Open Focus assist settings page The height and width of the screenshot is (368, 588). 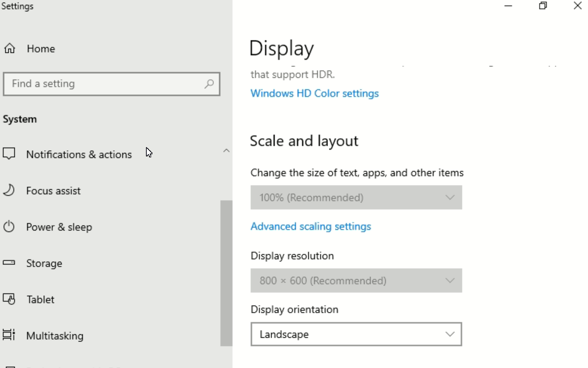tap(53, 191)
